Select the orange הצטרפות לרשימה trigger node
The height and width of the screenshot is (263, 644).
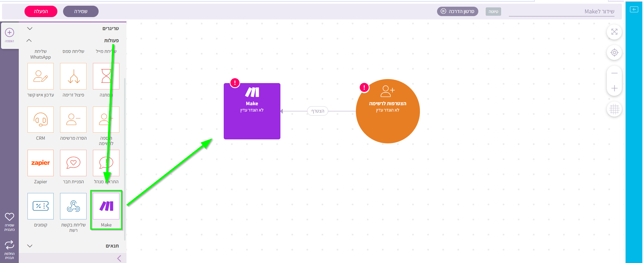(388, 111)
